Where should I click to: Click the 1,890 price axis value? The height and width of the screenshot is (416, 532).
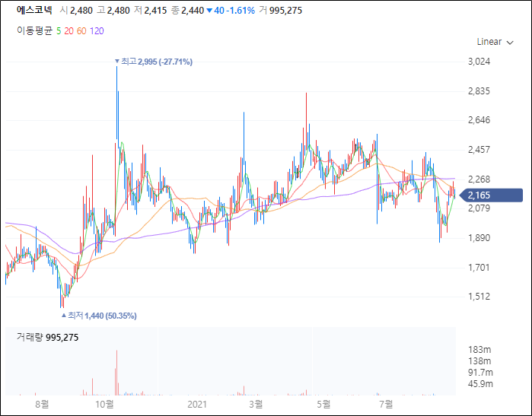point(479,238)
